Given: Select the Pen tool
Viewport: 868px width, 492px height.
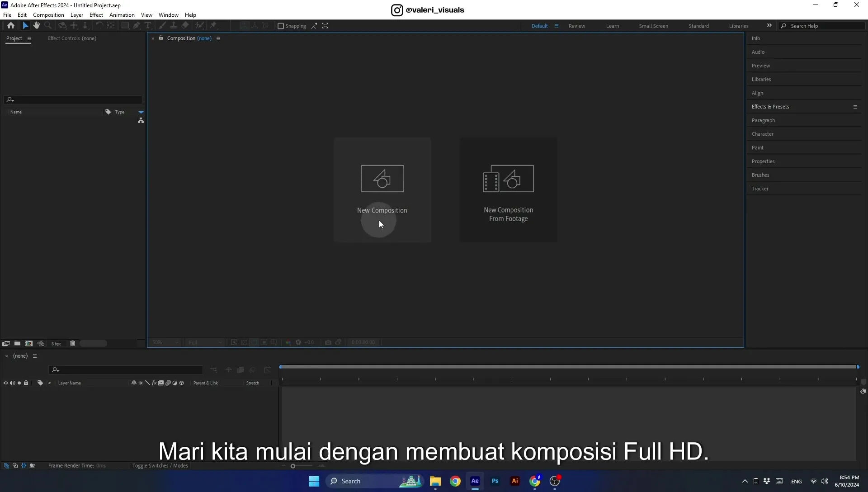Looking at the screenshot, I should coord(137,26).
